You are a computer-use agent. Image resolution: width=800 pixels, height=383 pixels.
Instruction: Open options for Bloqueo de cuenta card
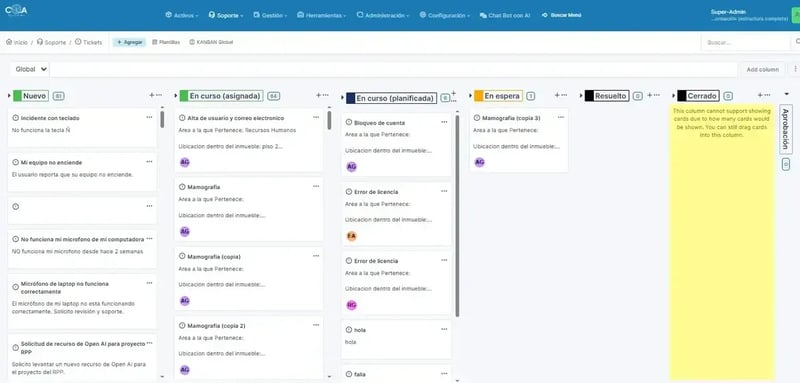(444, 122)
